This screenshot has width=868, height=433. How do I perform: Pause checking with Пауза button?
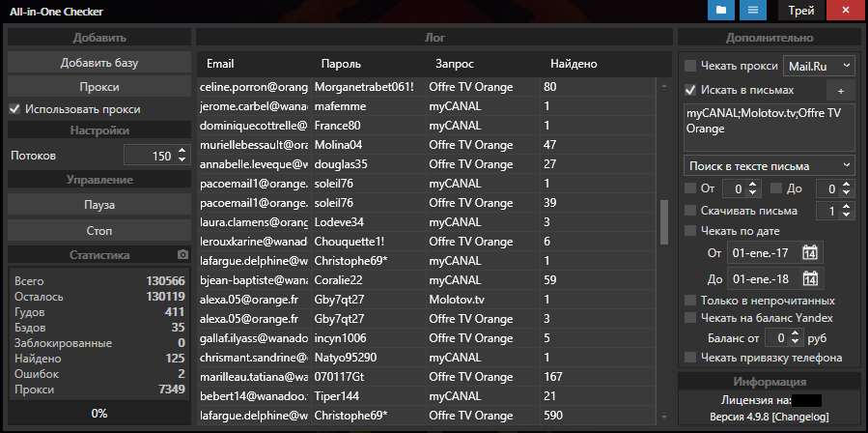[x=99, y=205]
